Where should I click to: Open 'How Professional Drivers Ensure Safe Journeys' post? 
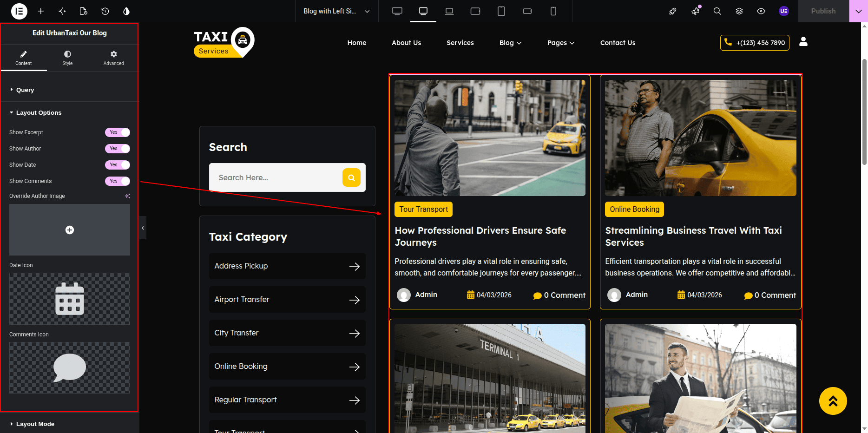tap(480, 236)
